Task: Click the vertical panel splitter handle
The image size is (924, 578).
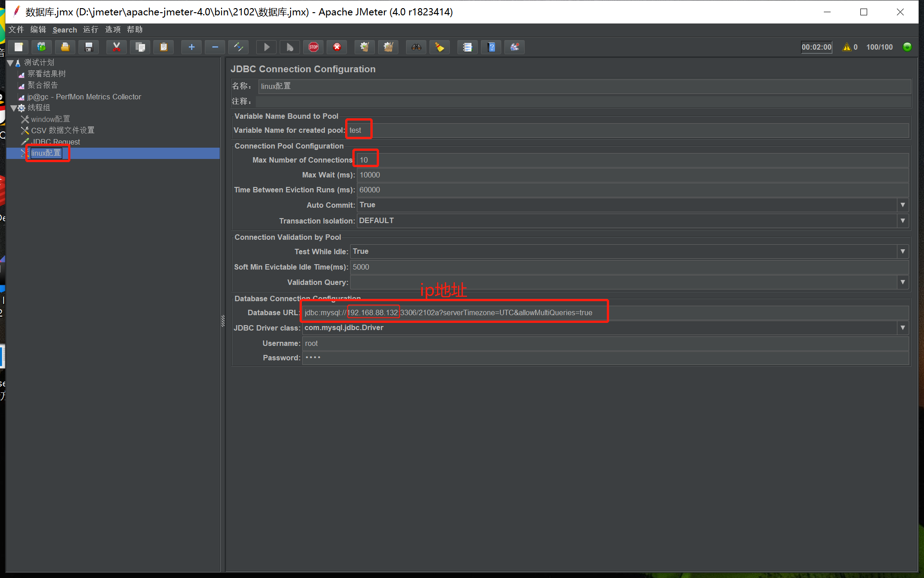Action: tap(222, 321)
